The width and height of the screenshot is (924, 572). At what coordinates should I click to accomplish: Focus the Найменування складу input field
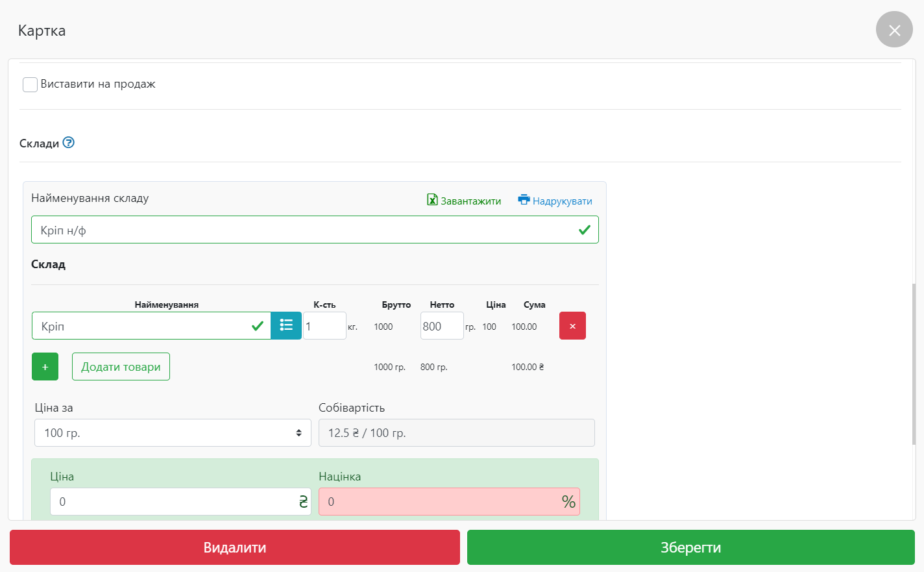point(305,230)
